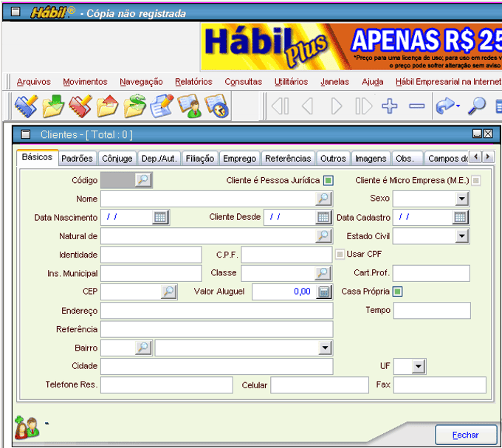Toggle Cliente é Pessoa Jurídica checkbox

pyautogui.click(x=329, y=181)
